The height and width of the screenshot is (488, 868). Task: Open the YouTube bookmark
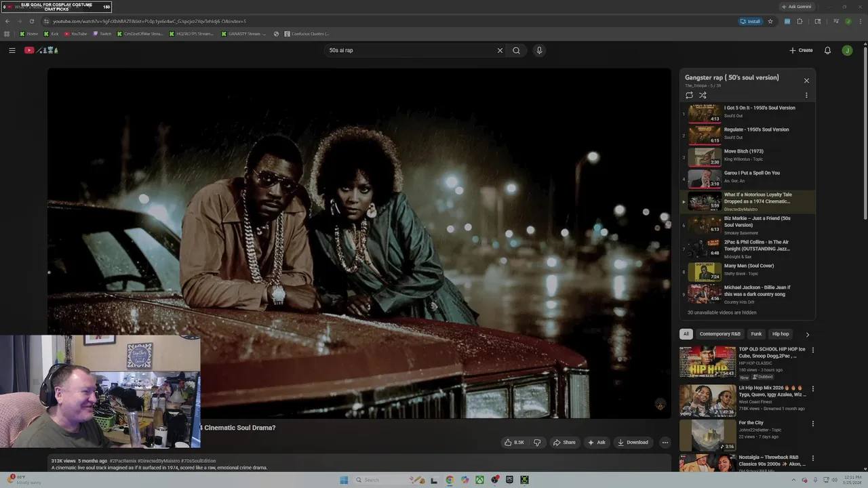(x=76, y=34)
